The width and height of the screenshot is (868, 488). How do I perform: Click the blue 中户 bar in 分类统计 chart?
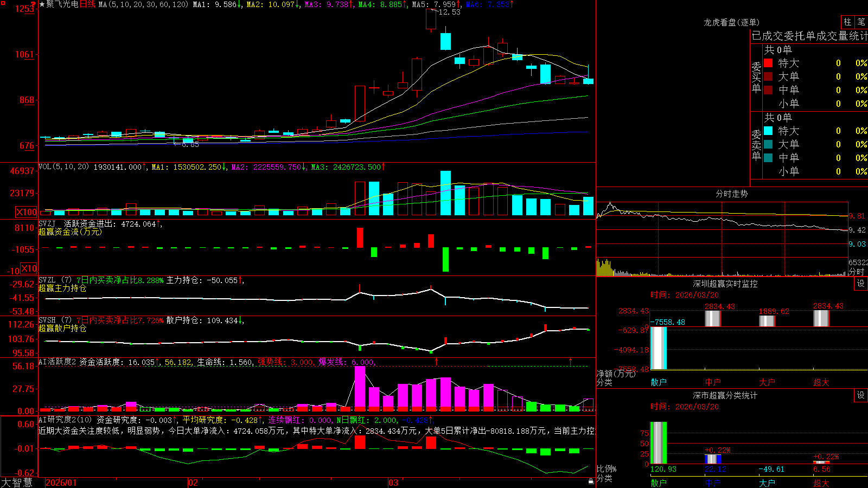pos(713,459)
